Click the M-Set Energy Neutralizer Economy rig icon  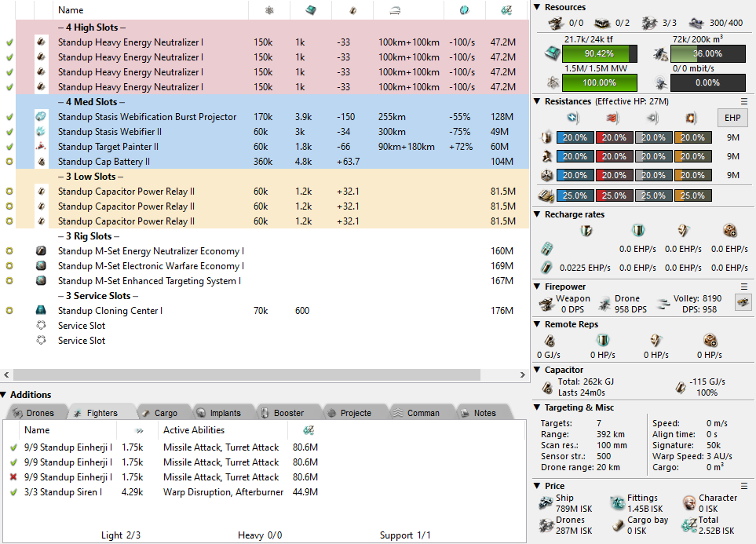tap(41, 251)
